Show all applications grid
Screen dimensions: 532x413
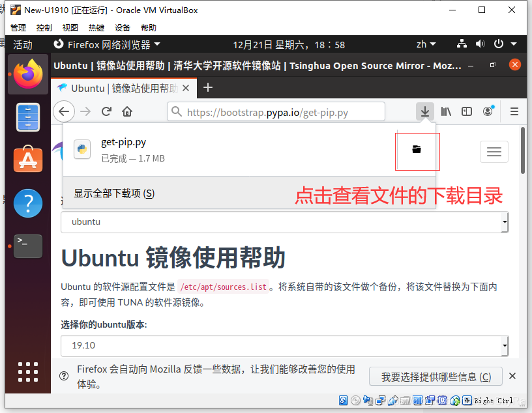(28, 372)
